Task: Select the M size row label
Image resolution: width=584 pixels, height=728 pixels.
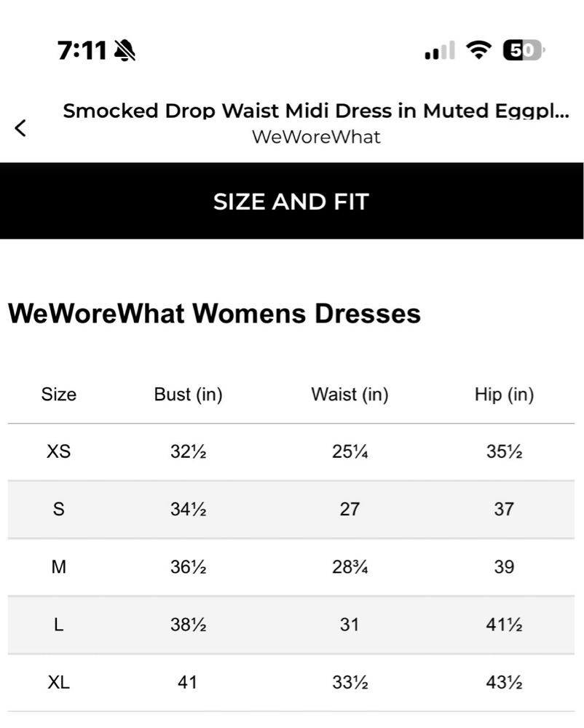Action: coord(58,567)
